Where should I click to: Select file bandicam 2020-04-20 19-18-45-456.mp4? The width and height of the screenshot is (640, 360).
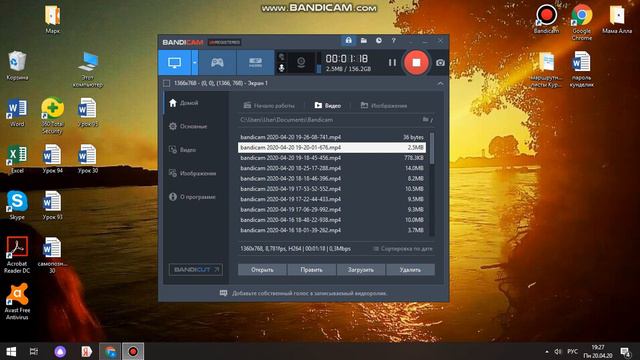click(332, 158)
